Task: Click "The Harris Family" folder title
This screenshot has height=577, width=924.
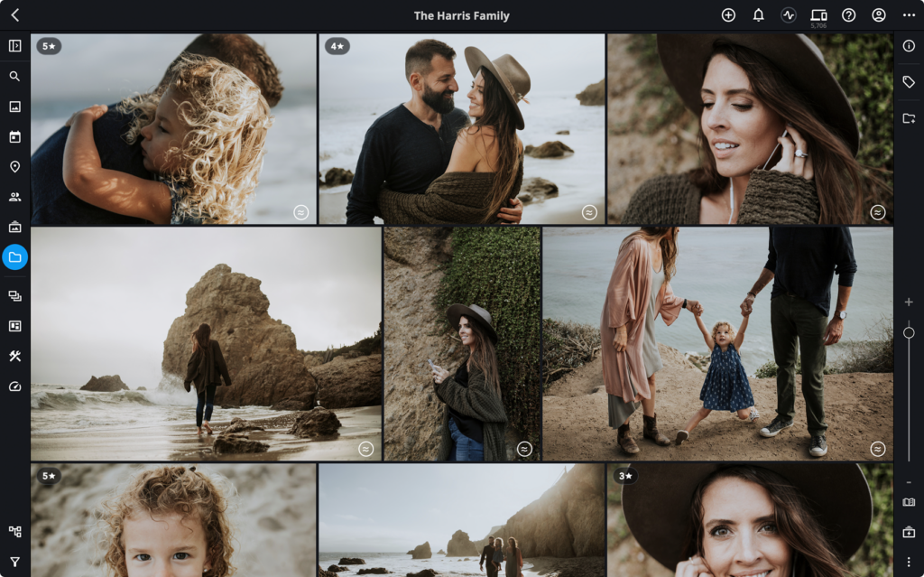Action: pos(461,16)
